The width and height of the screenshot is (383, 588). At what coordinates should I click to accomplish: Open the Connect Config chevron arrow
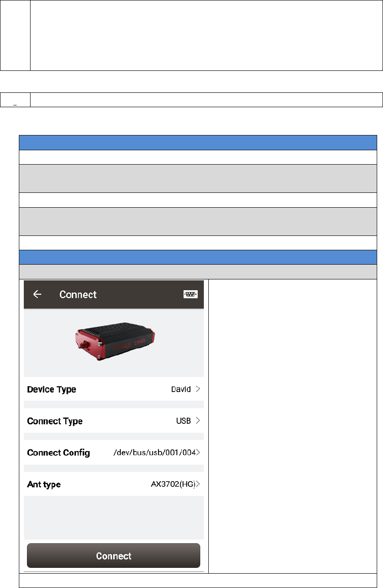198,453
